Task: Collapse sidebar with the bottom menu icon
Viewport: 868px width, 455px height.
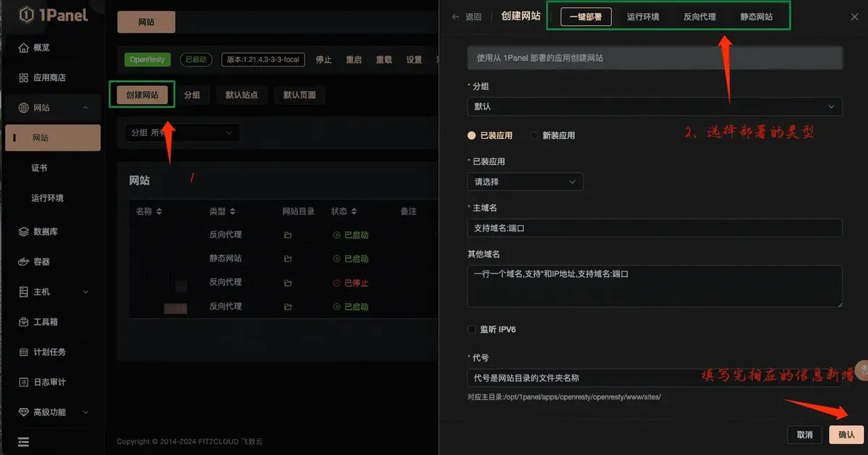Action: (x=23, y=441)
